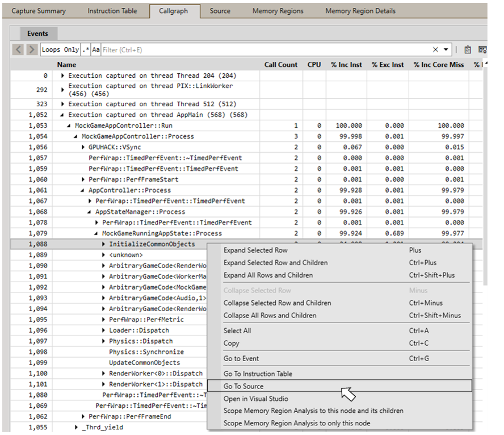
Task: Choose Collapse All Rows and Children
Action: [x=340, y=315]
